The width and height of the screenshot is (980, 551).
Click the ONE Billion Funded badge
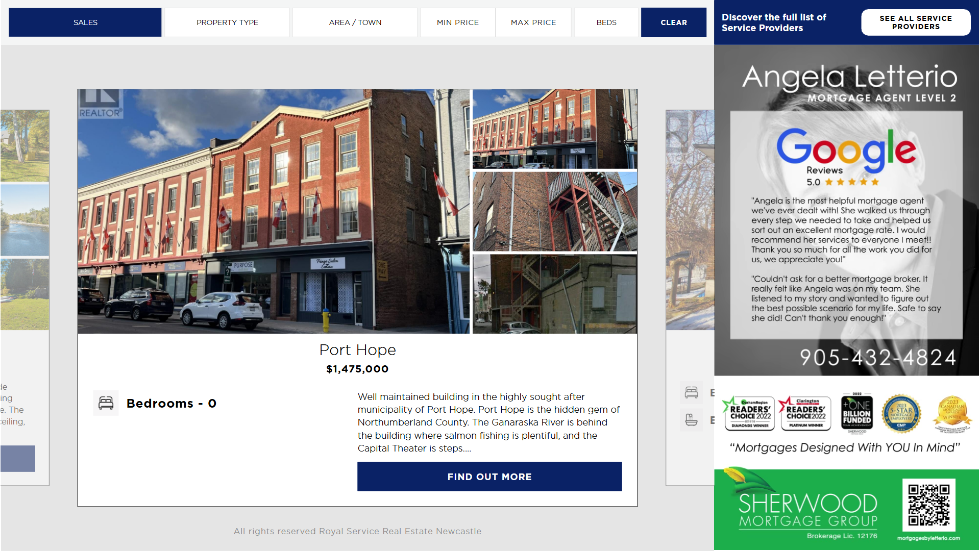point(856,413)
